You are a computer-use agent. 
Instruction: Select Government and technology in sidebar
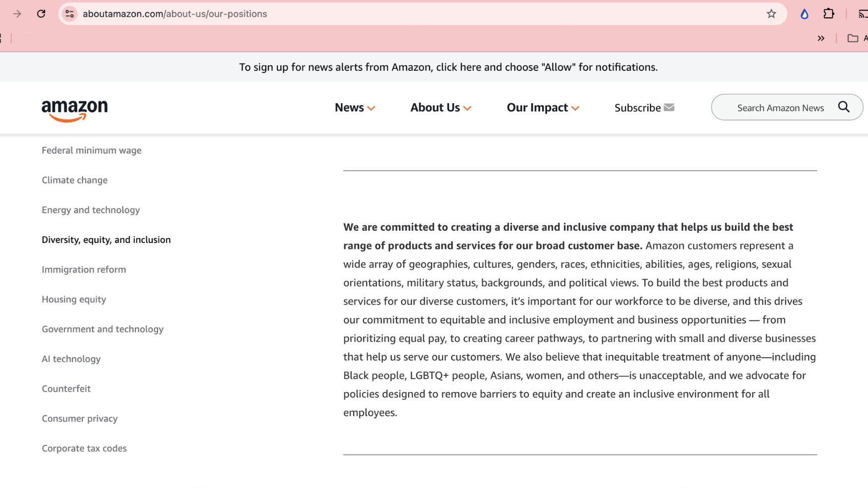[x=103, y=329]
